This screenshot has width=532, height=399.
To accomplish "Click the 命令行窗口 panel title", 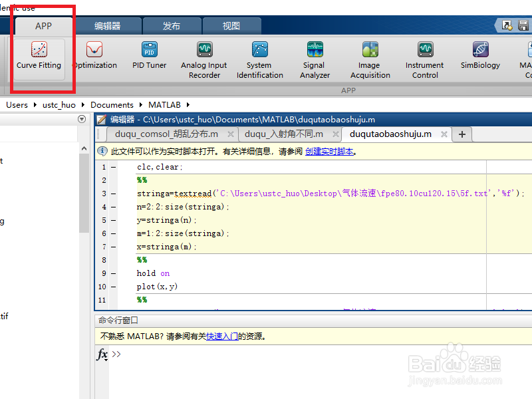I will [x=118, y=321].
